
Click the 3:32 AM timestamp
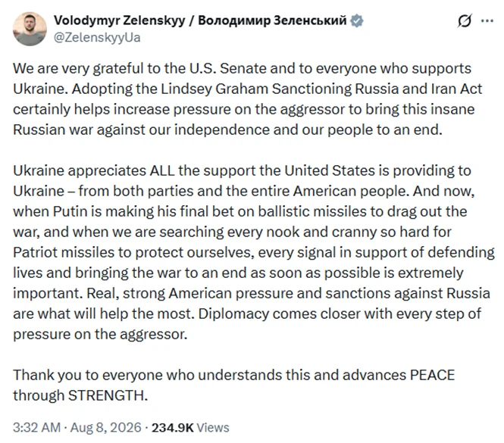(36, 427)
